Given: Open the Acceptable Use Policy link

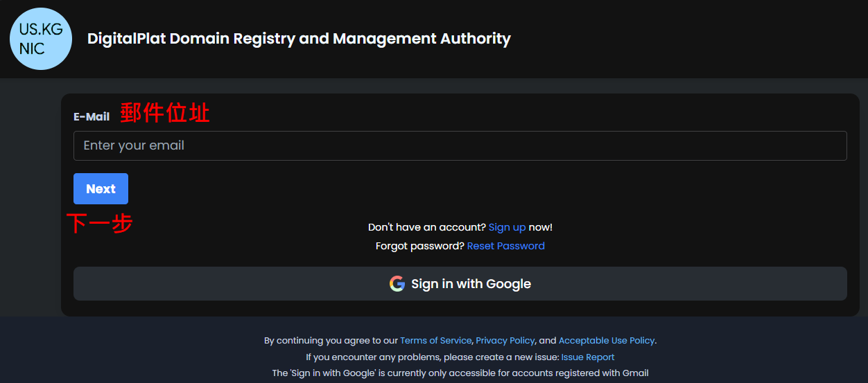Looking at the screenshot, I should tap(606, 340).
